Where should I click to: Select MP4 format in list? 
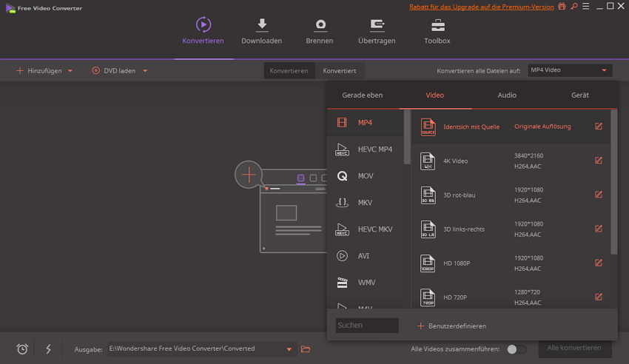366,123
